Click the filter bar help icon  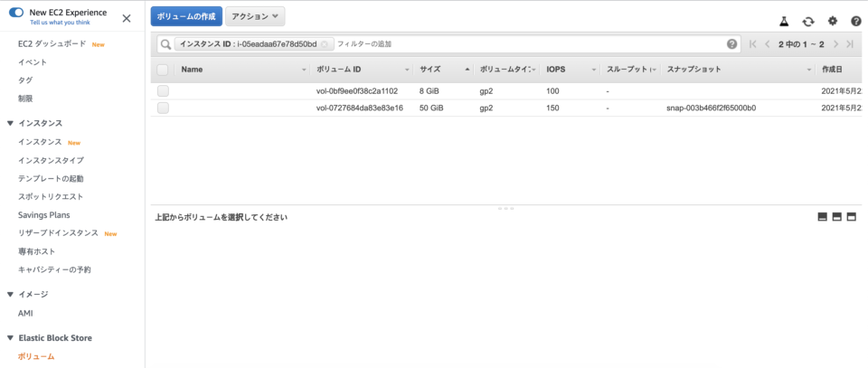click(731, 44)
